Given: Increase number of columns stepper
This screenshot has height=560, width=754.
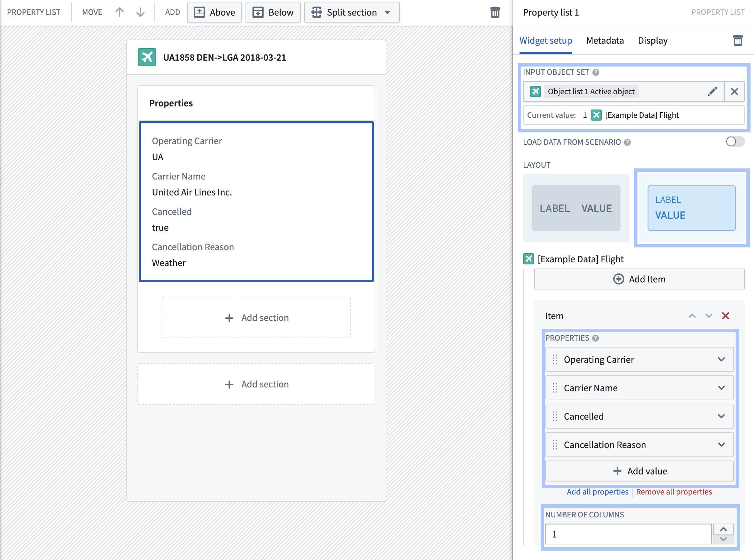Looking at the screenshot, I should (x=723, y=529).
